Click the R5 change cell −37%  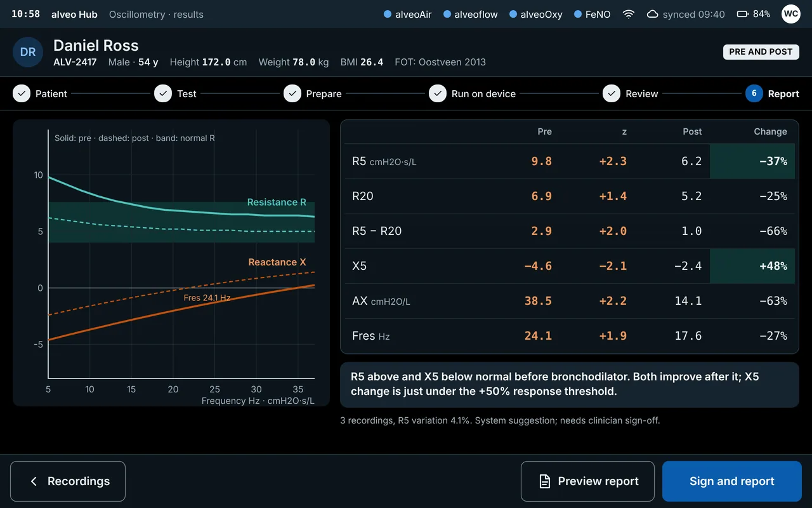pyautogui.click(x=752, y=161)
